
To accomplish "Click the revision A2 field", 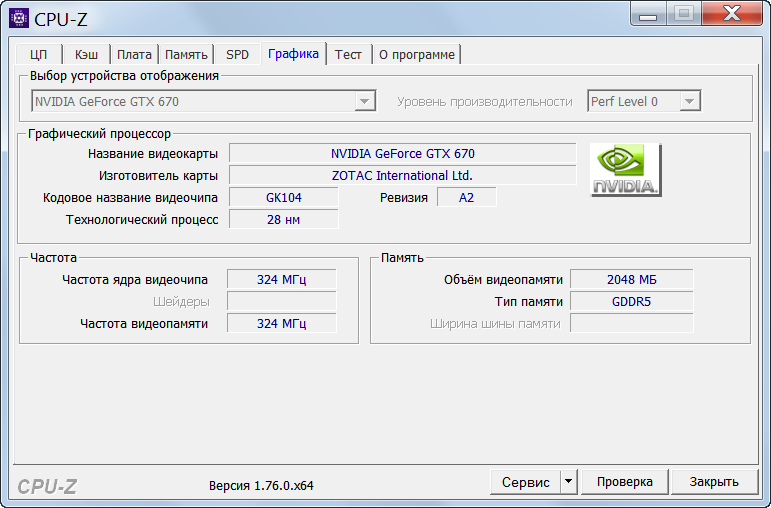I will pyautogui.click(x=467, y=198).
